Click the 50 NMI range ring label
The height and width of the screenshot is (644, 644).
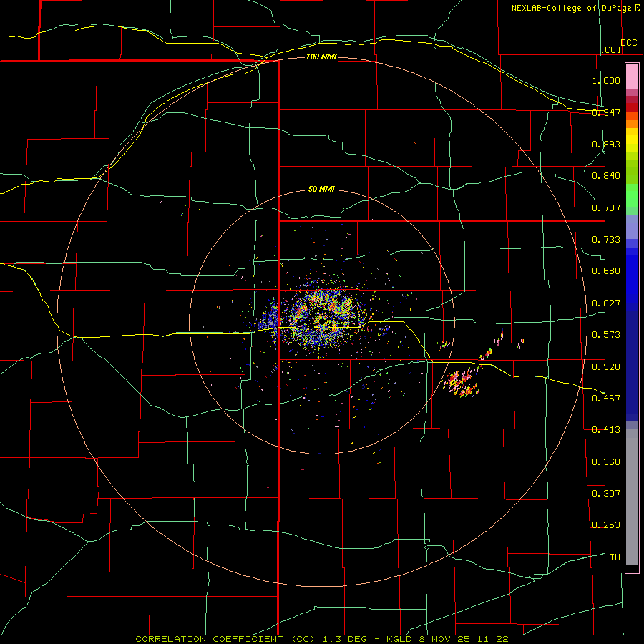[x=321, y=189]
